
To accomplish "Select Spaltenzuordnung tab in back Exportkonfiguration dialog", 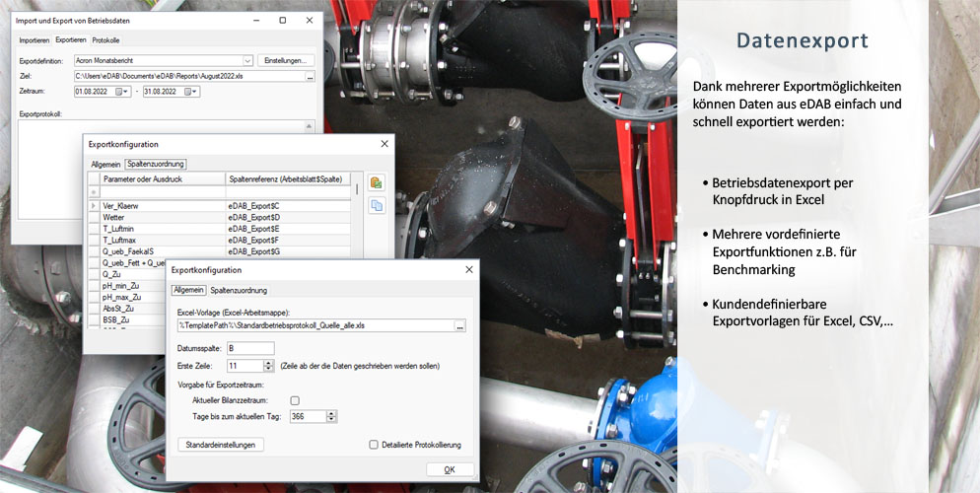I will pos(156,165).
